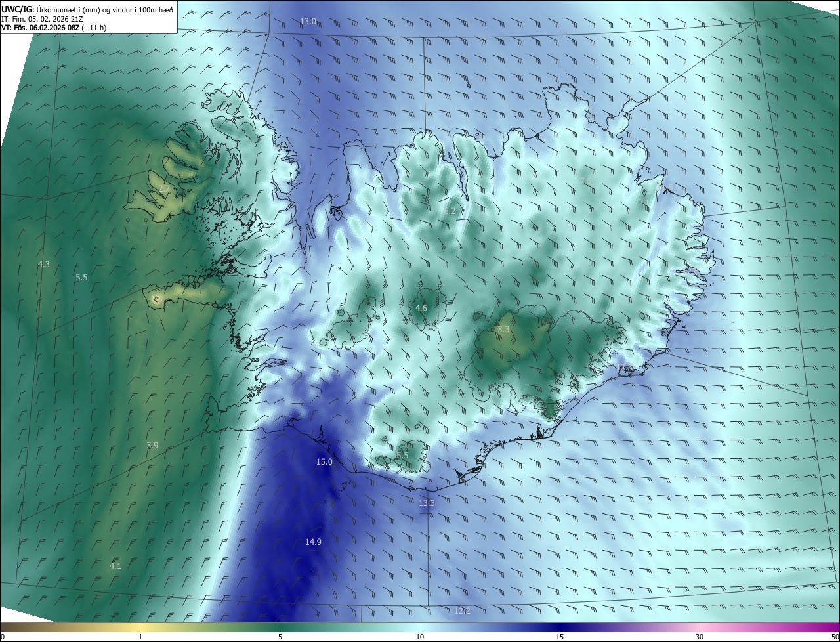
Task: Click the 15.0 value label
Action: point(324,462)
